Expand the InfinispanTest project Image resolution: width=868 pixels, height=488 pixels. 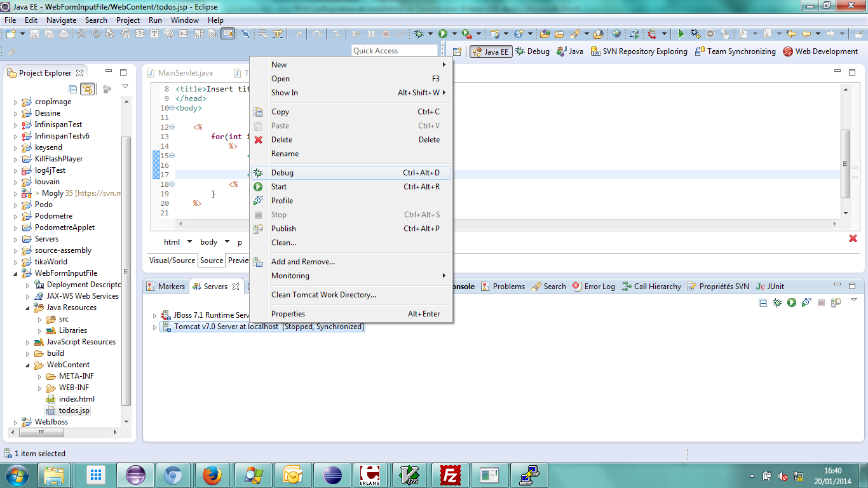(x=16, y=125)
